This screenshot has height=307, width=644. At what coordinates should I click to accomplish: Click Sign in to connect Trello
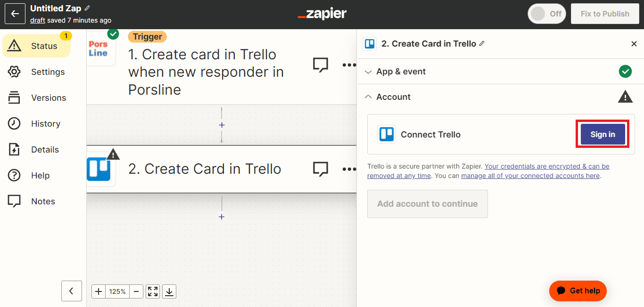(603, 134)
